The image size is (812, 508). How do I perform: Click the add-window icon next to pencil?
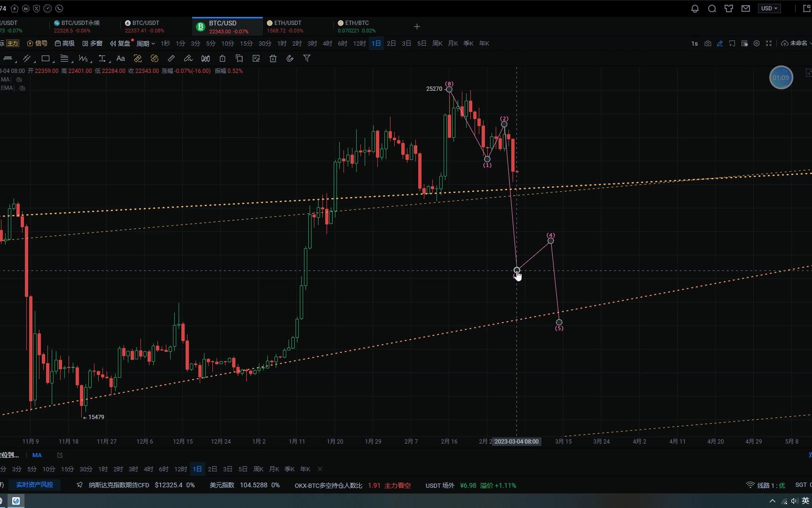click(x=732, y=43)
